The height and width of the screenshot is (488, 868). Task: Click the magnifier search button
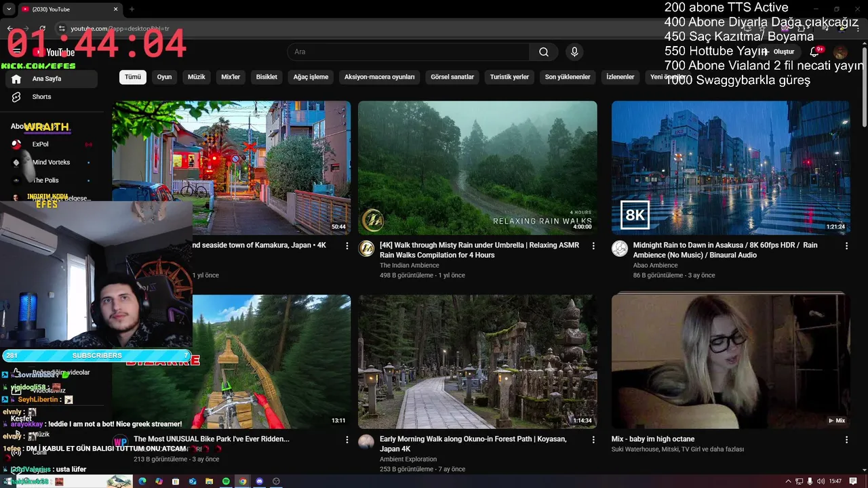tap(544, 52)
